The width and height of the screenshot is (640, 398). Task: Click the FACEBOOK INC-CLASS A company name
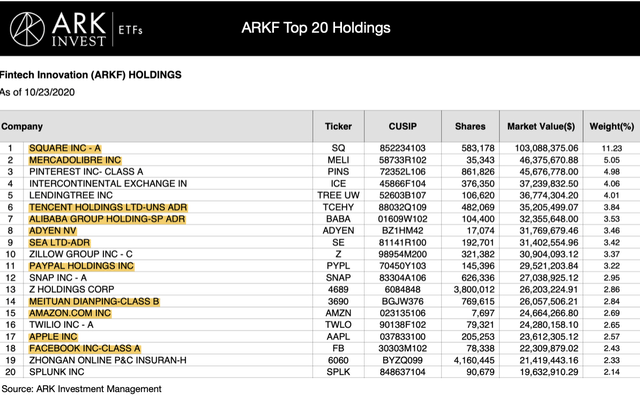pyautogui.click(x=85, y=349)
